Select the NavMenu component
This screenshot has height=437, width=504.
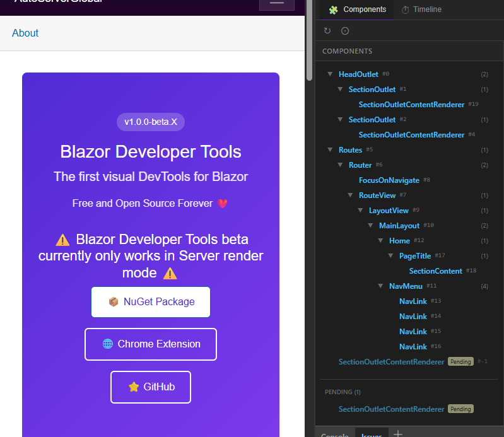click(x=406, y=286)
